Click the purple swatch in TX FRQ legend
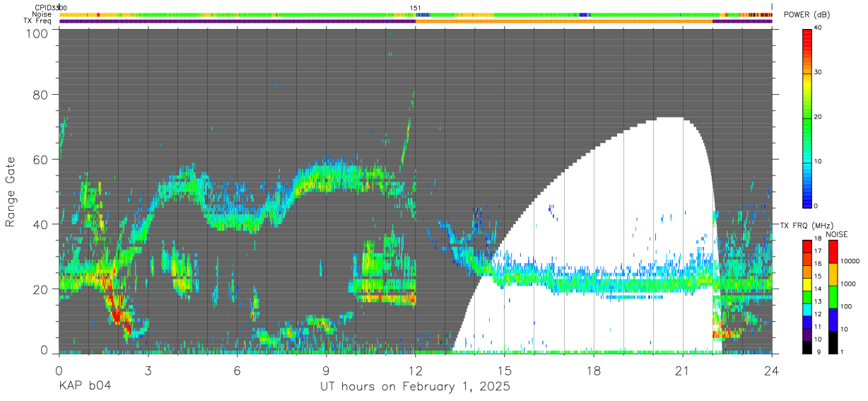The height and width of the screenshot is (401, 868). pyautogui.click(x=807, y=335)
